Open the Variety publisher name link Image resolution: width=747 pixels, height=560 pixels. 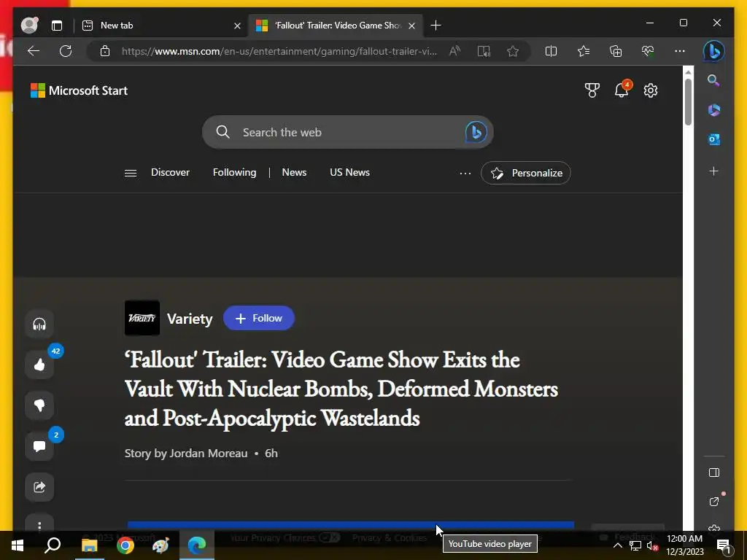pos(190,319)
